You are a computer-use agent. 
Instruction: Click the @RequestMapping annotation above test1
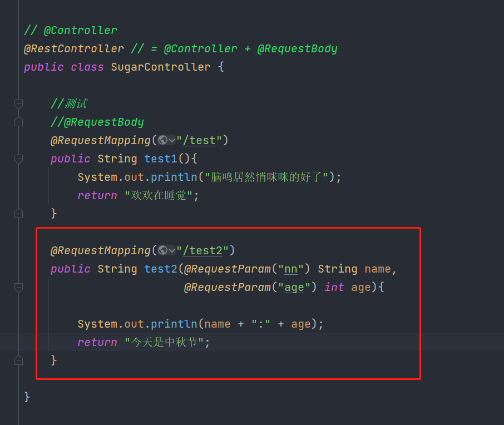point(101,141)
